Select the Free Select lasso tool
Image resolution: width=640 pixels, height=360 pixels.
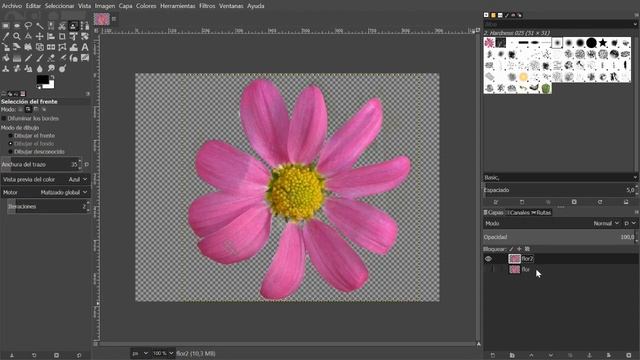click(x=28, y=26)
